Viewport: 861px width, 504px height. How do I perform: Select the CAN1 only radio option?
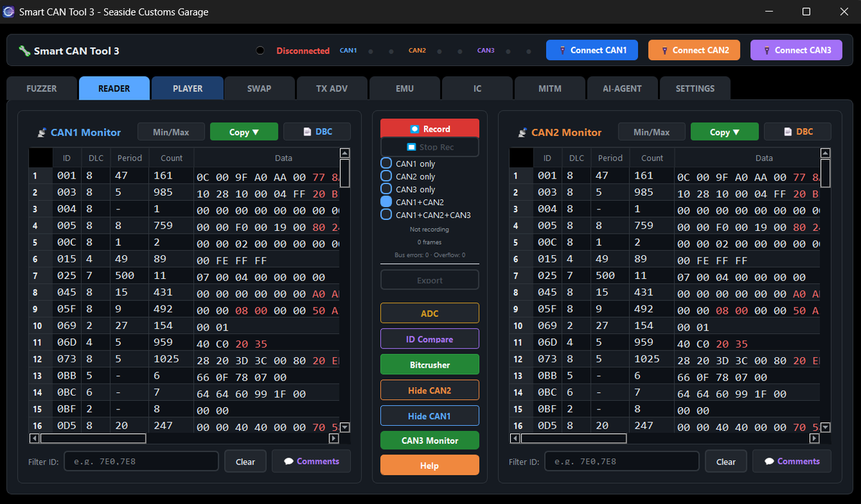pyautogui.click(x=386, y=164)
